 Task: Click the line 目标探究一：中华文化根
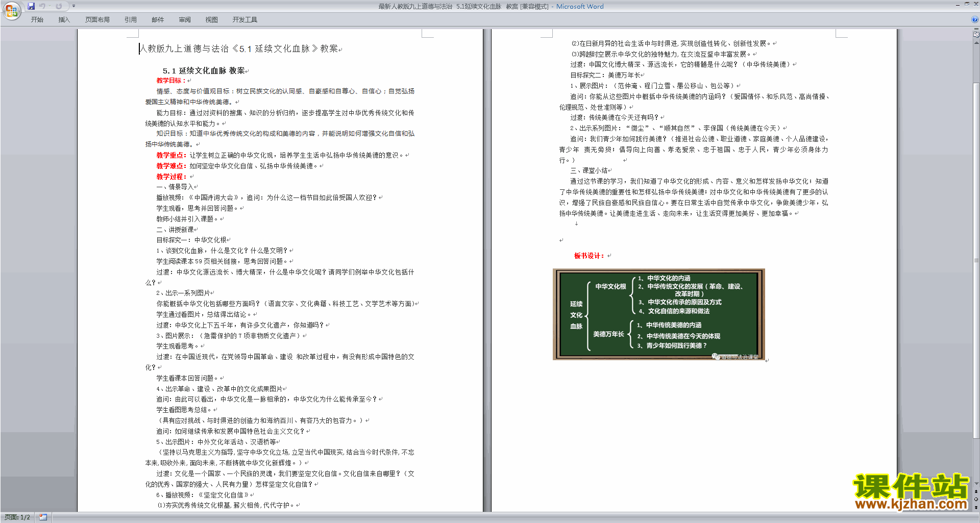point(191,240)
